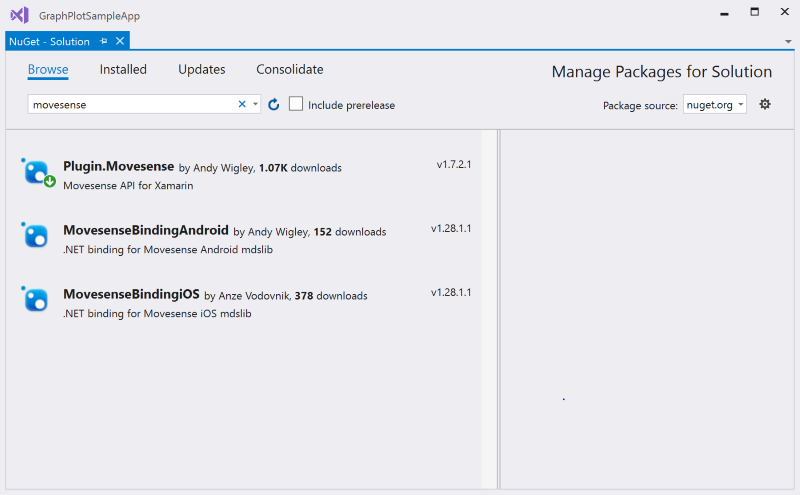The image size is (800, 495).
Task: Open the tab list overflow dropdown
Action: click(x=788, y=42)
